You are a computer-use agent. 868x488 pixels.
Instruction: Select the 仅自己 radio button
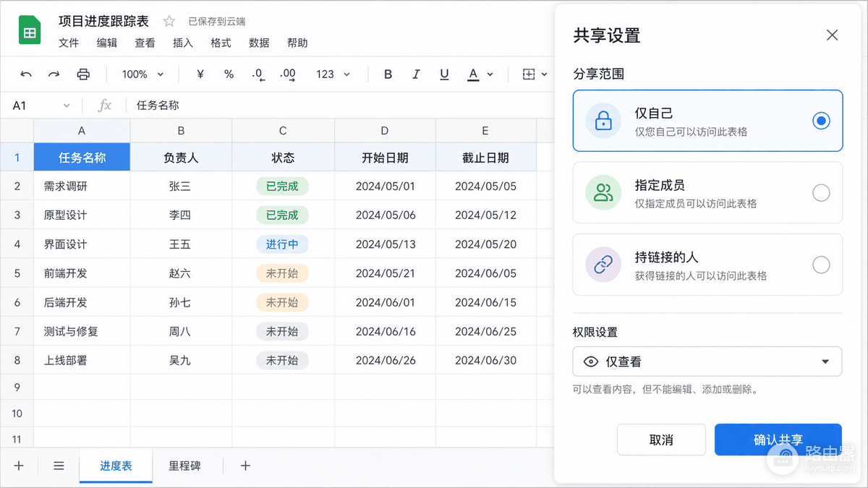[821, 121]
